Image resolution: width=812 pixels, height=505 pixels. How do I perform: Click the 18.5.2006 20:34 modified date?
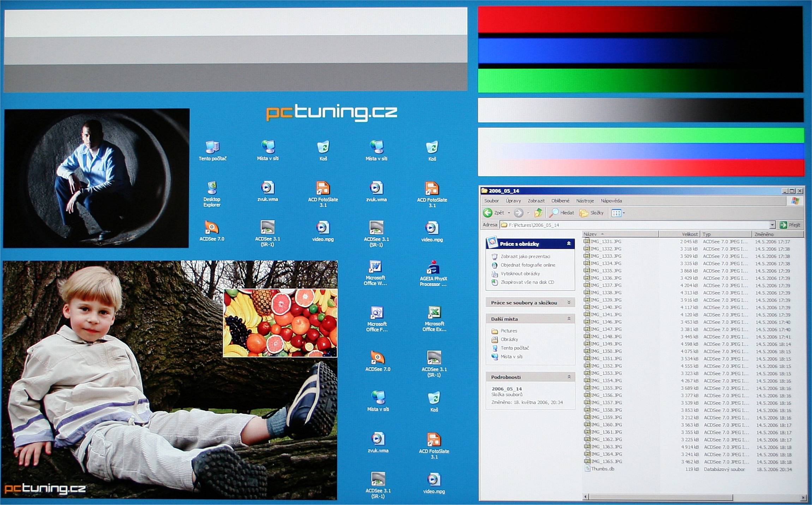(774, 469)
